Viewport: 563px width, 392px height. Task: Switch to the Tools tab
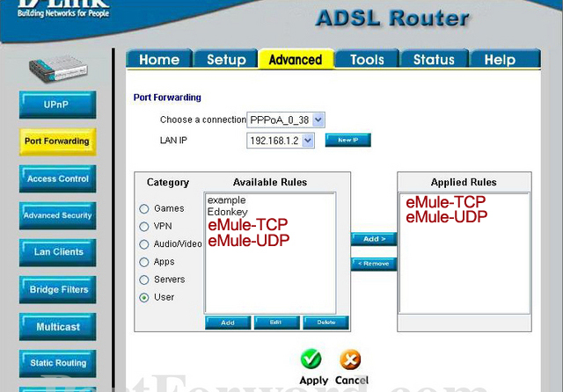tap(367, 59)
